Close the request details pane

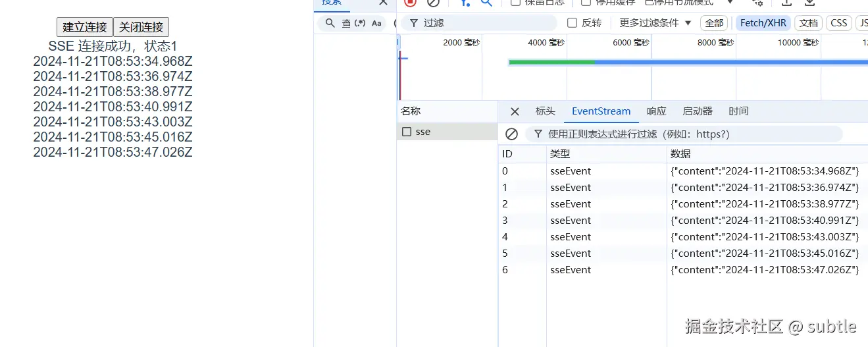(x=515, y=111)
